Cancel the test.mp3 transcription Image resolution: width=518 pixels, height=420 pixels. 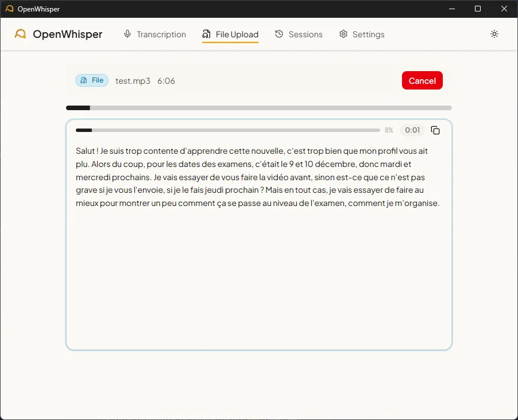[x=422, y=81]
